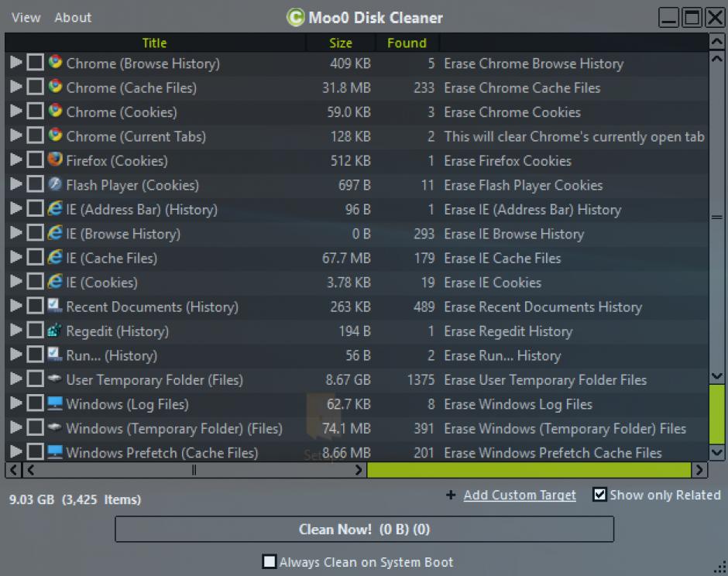Click the Windows Temporary Folder drive icon

55,427
